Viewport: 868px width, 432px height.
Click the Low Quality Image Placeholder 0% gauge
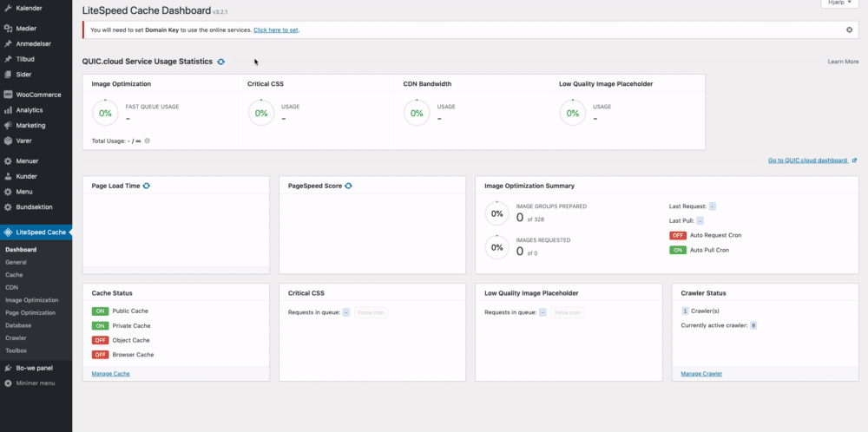click(x=573, y=113)
